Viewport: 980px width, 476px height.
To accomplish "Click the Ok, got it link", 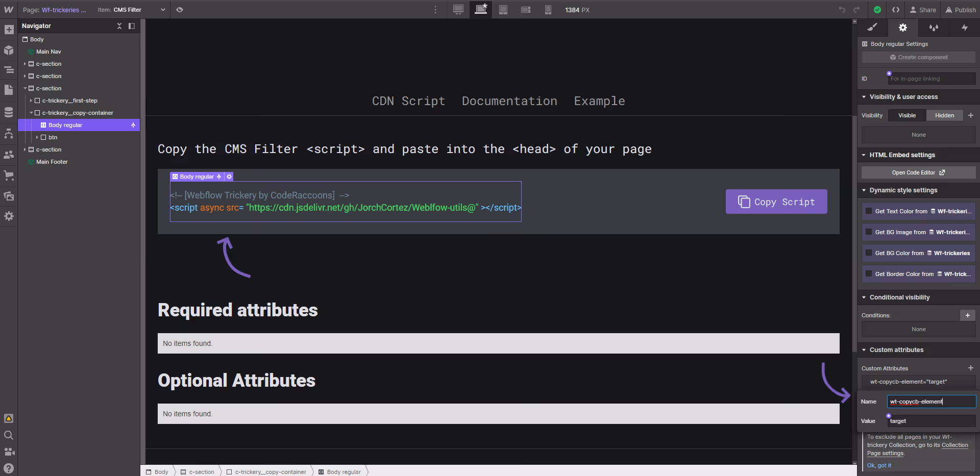I will point(879,465).
